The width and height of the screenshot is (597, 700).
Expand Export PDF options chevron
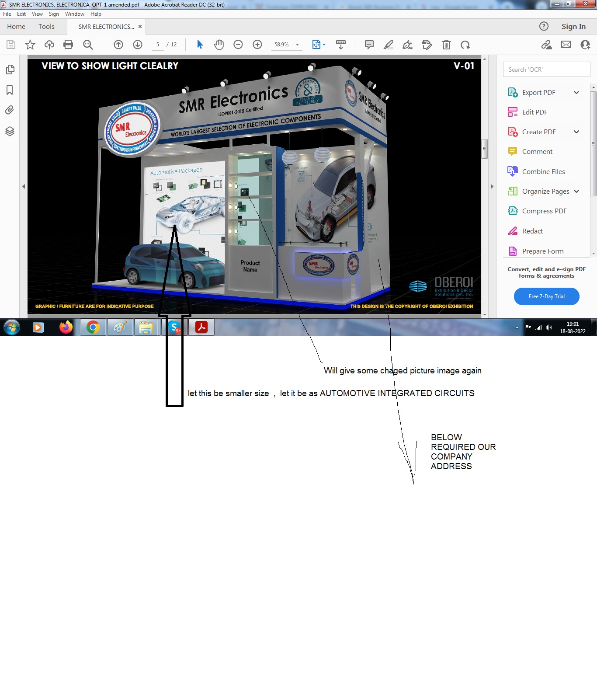[576, 92]
